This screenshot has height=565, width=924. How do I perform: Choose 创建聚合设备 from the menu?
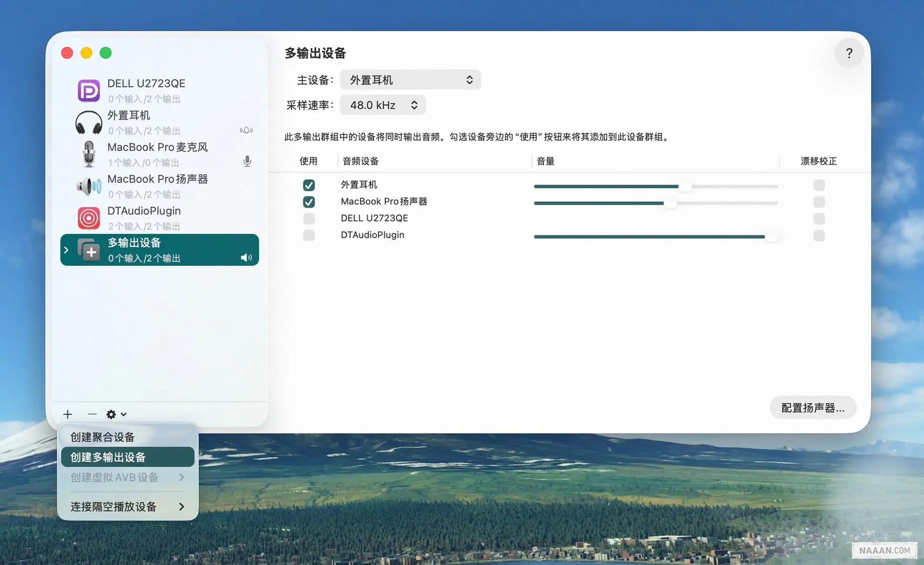tap(103, 437)
